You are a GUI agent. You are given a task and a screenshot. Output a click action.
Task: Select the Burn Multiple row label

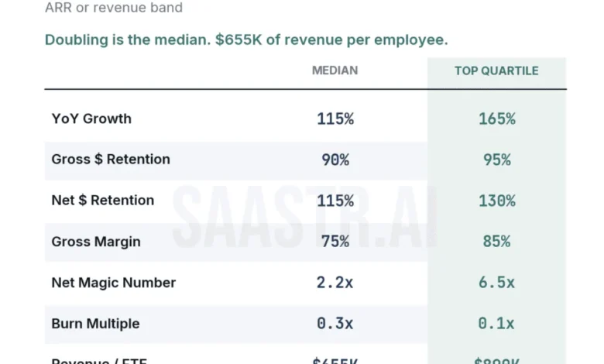pos(95,324)
